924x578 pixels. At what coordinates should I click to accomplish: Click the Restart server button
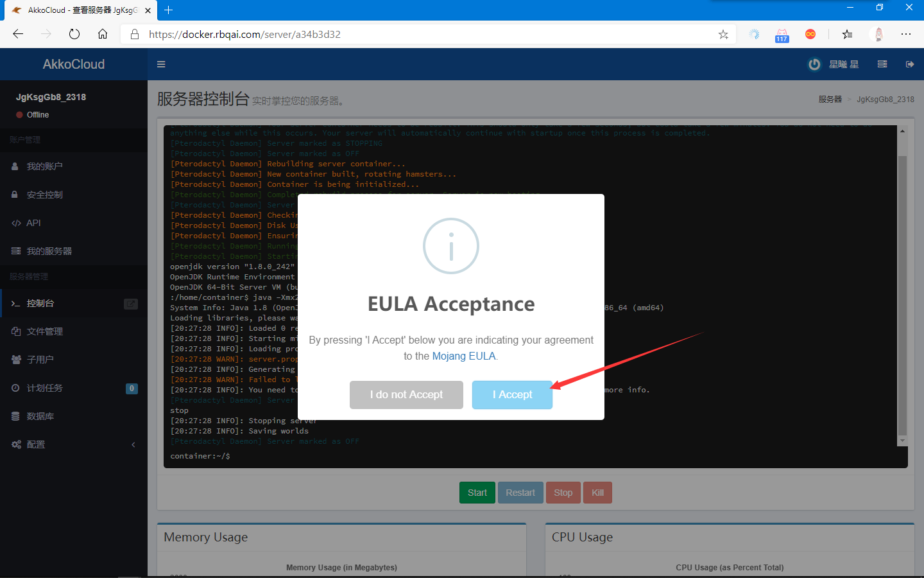click(520, 493)
